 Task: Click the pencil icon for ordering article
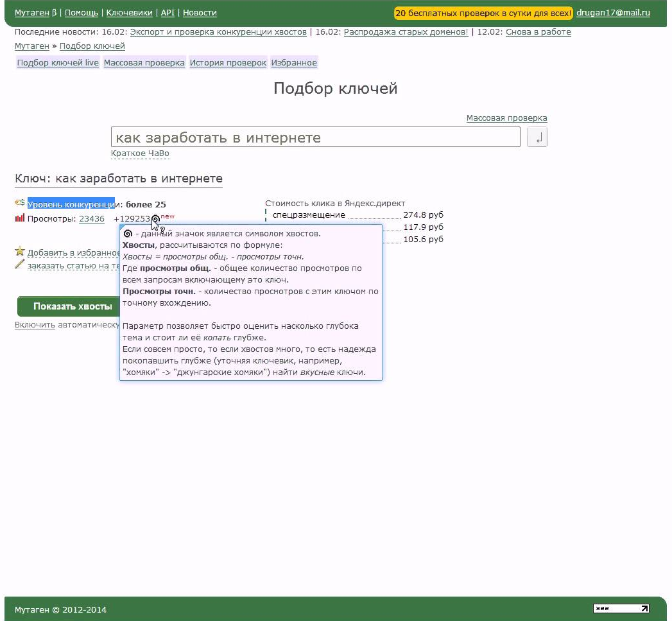tap(20, 265)
